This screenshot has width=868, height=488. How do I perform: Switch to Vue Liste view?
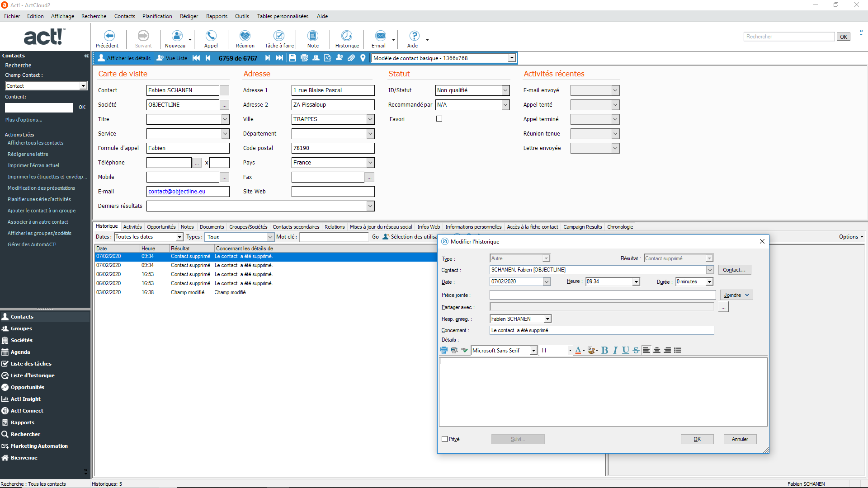[x=172, y=58]
